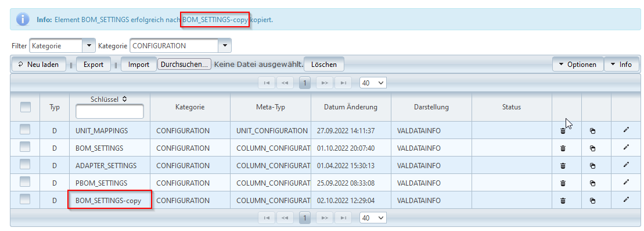Go to next page in bottom paginator
The image size is (644, 231).
(x=325, y=218)
